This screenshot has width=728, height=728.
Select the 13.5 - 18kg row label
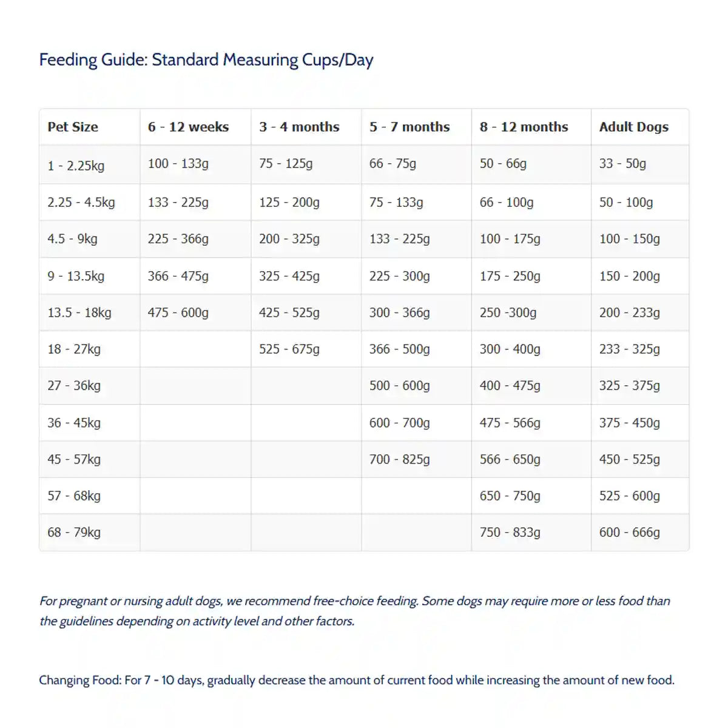79,312
